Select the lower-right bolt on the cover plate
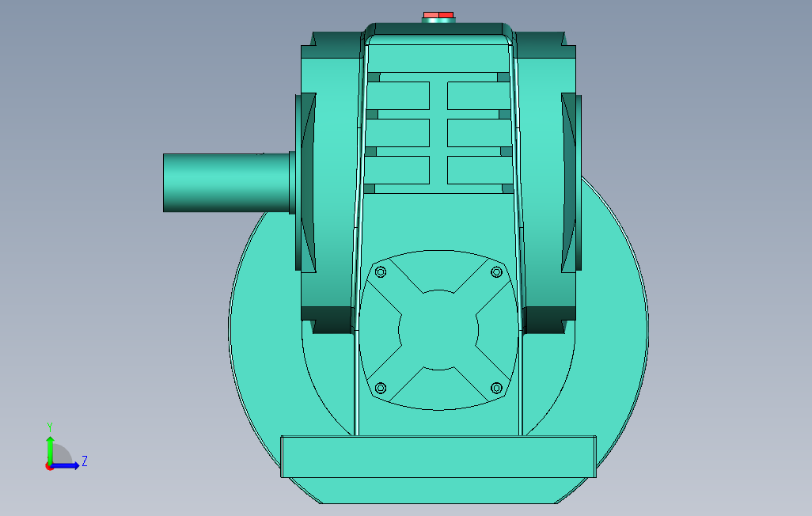812x516 pixels. [x=497, y=388]
